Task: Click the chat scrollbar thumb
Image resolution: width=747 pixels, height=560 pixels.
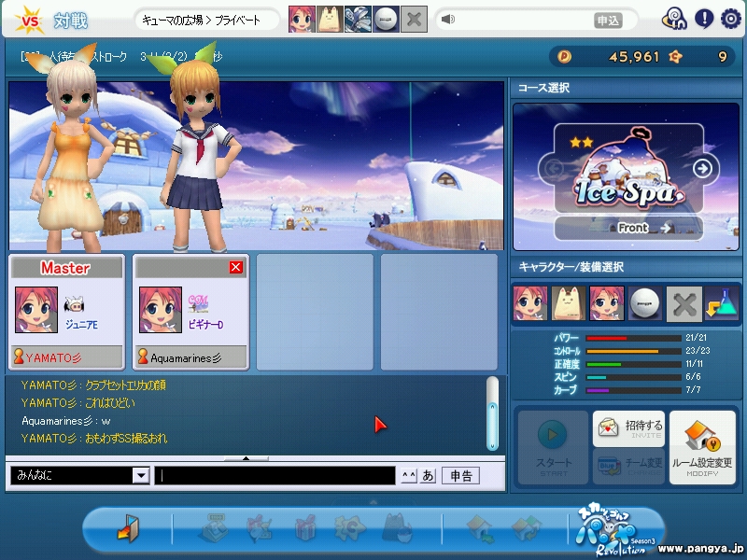Action: [x=492, y=427]
